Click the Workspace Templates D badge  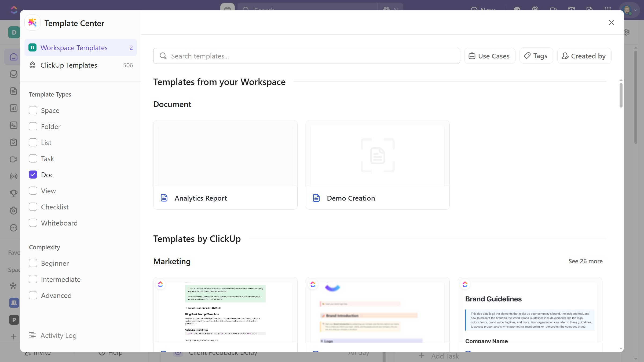point(32,48)
